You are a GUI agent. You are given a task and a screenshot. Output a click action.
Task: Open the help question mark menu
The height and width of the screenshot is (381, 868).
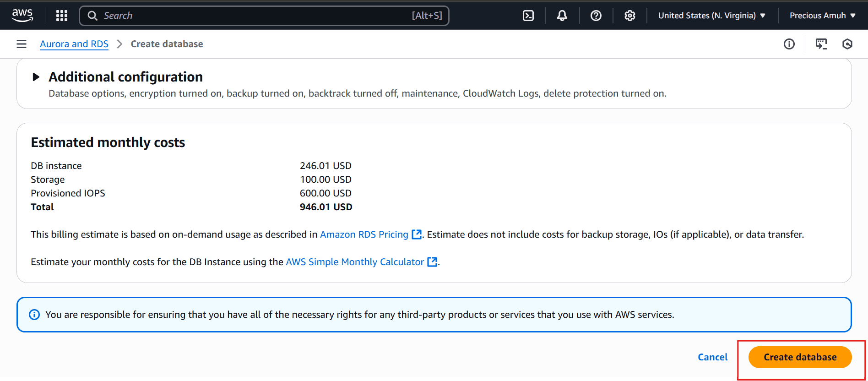(596, 16)
